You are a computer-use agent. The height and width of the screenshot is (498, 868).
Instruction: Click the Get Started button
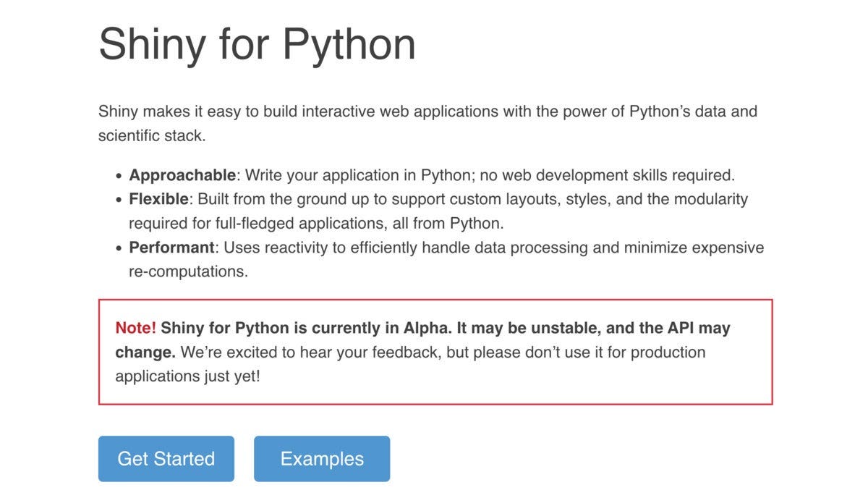click(166, 458)
